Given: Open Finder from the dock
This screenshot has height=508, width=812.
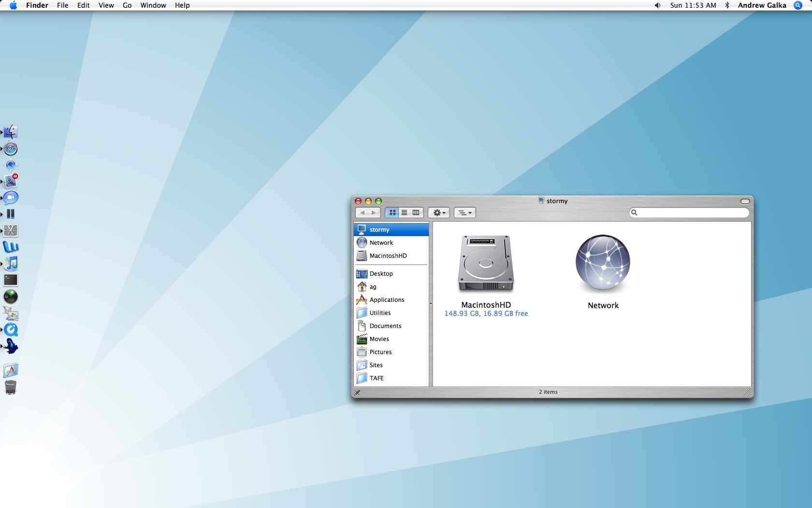Looking at the screenshot, I should pyautogui.click(x=11, y=132).
